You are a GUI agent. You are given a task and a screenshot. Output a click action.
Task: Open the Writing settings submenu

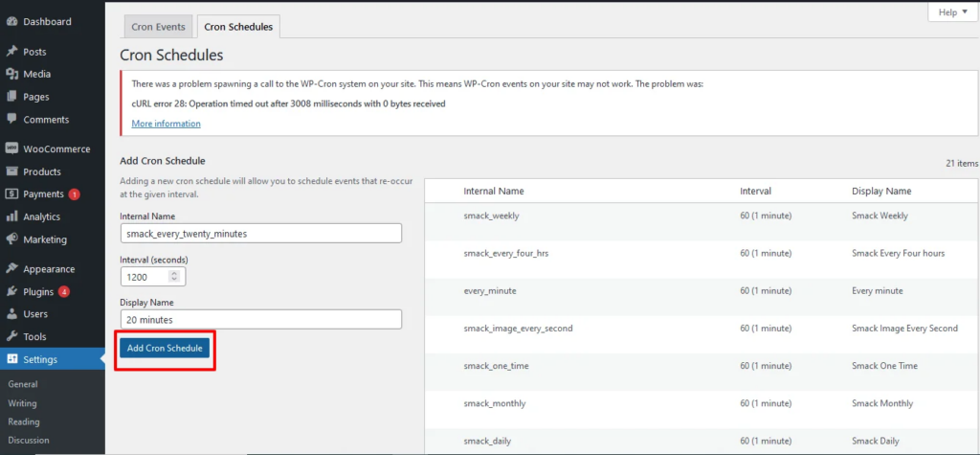click(23, 403)
